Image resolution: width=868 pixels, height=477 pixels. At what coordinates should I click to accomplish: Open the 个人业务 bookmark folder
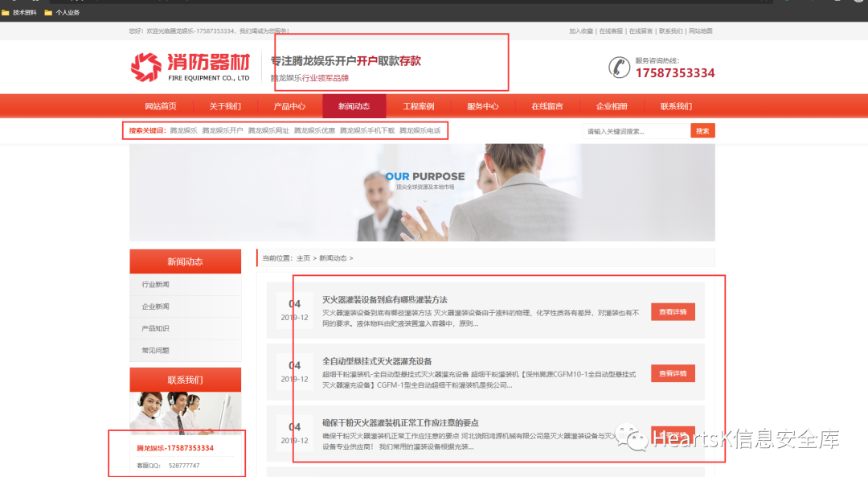62,12
